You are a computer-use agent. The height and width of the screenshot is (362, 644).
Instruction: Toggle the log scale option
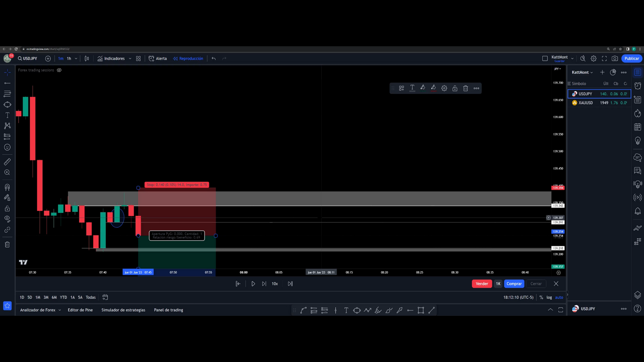(549, 297)
